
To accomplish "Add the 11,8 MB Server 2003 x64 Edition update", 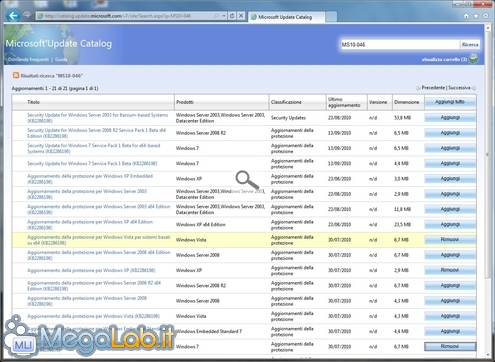I will pyautogui.click(x=450, y=209).
